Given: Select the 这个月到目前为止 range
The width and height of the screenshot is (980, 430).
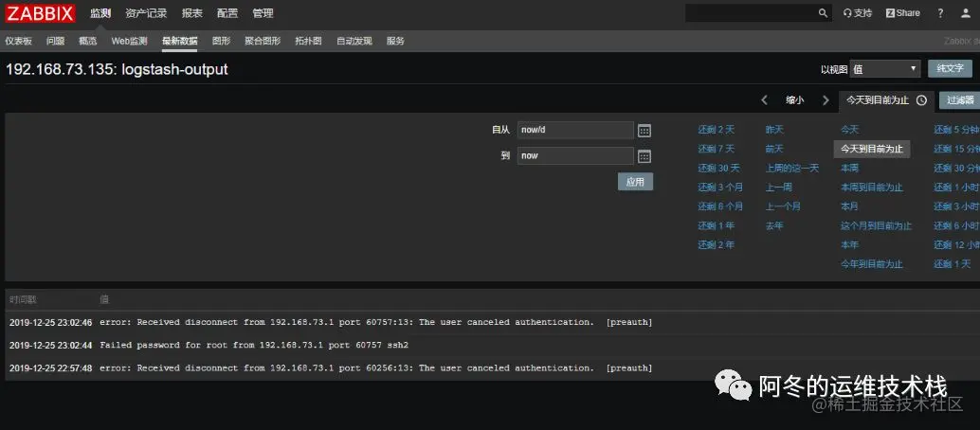Looking at the screenshot, I should click(877, 226).
